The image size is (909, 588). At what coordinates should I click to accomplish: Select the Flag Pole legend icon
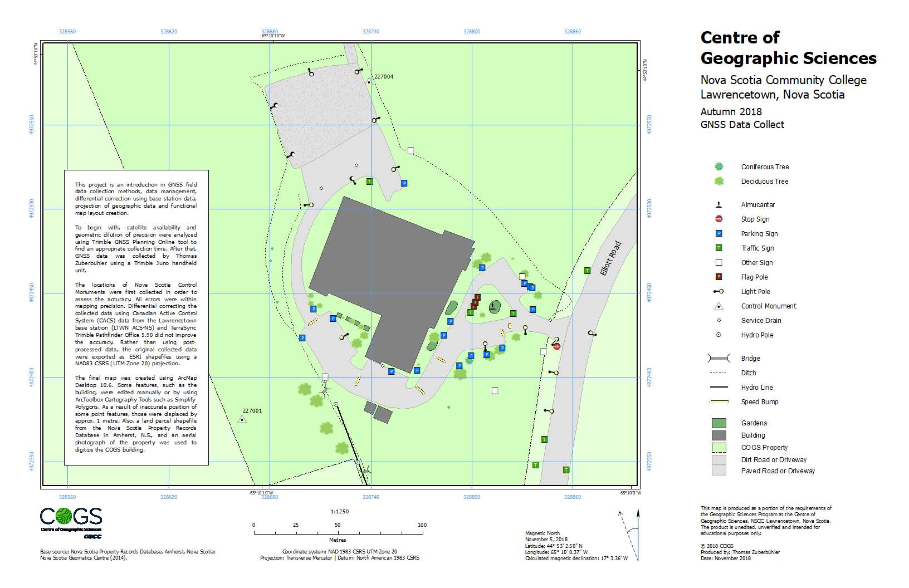(719, 277)
